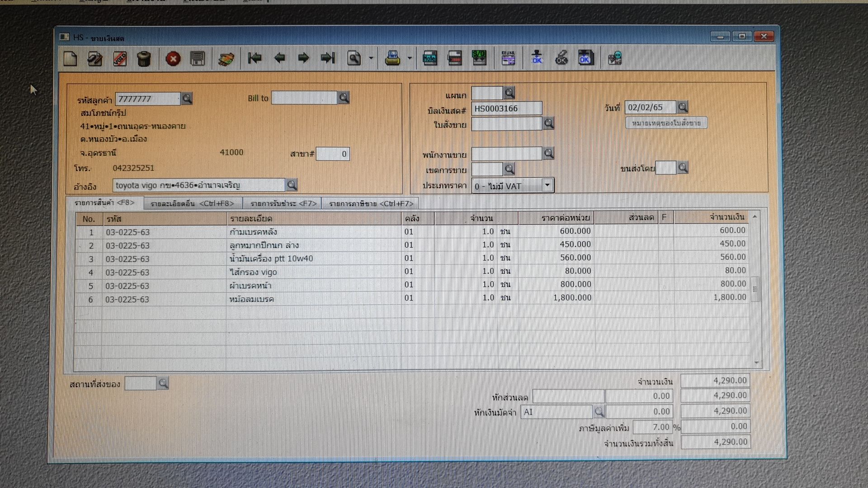868x488 pixels.
Task: Click the OK floppy disk icon
Action: click(585, 58)
